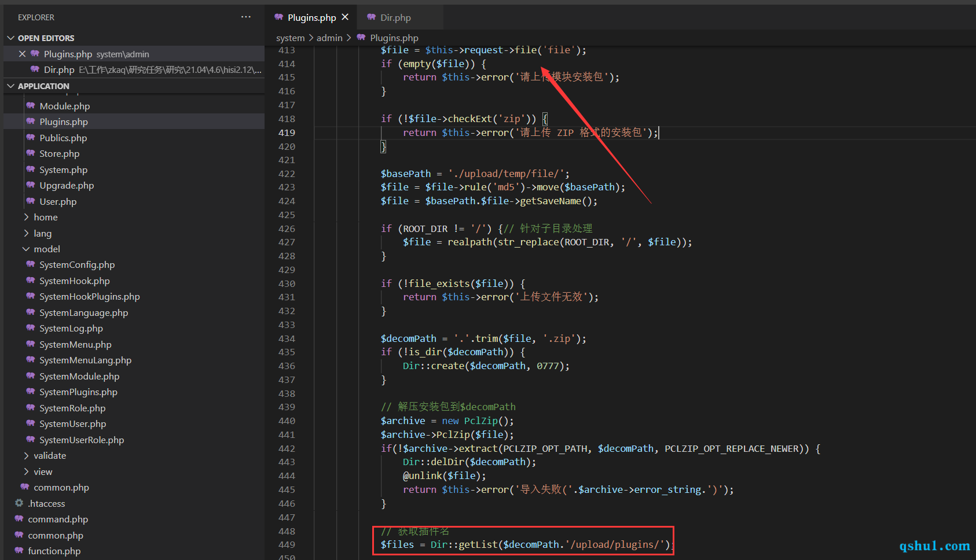Click the PHP icon beside Upgrade.php
Viewport: 976px width, 560px height.
point(31,185)
